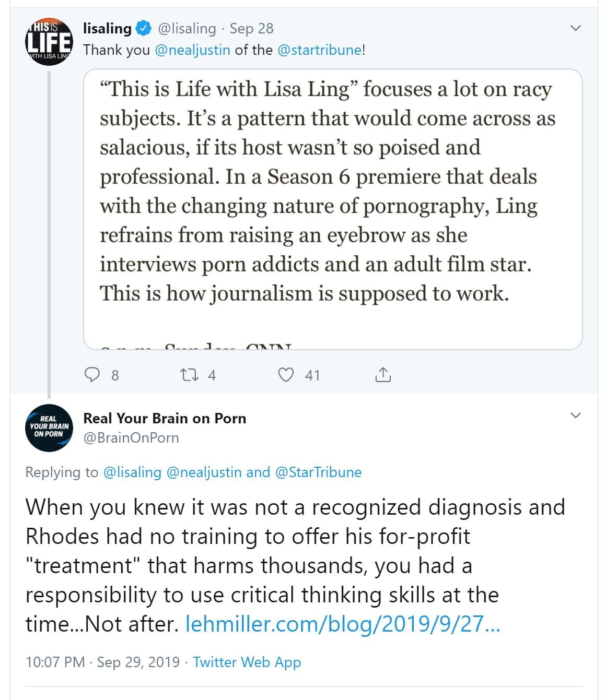Like lisaling's tweet with the heart
This screenshot has width=606, height=700.
click(x=286, y=375)
